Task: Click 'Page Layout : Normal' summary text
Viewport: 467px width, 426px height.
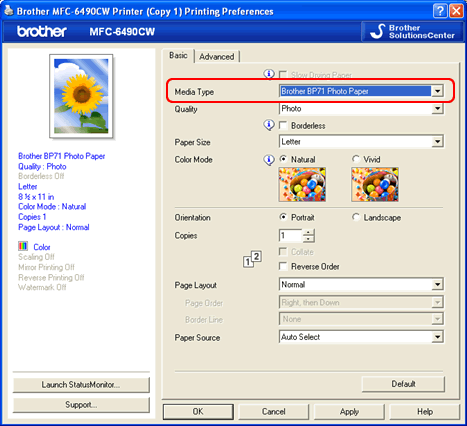Action: coord(54,227)
